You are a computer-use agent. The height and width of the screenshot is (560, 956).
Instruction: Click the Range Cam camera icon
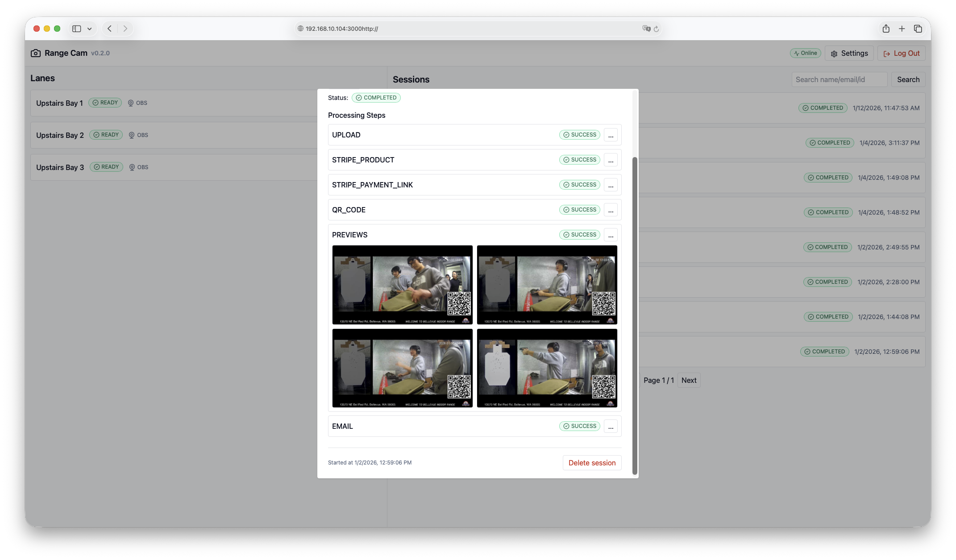tap(36, 53)
